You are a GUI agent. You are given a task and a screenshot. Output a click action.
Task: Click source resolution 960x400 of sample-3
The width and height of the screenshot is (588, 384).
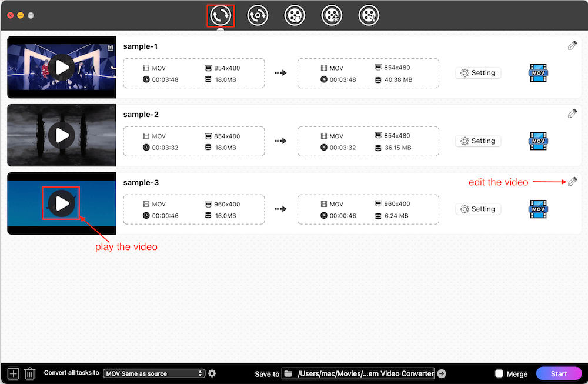(227, 205)
